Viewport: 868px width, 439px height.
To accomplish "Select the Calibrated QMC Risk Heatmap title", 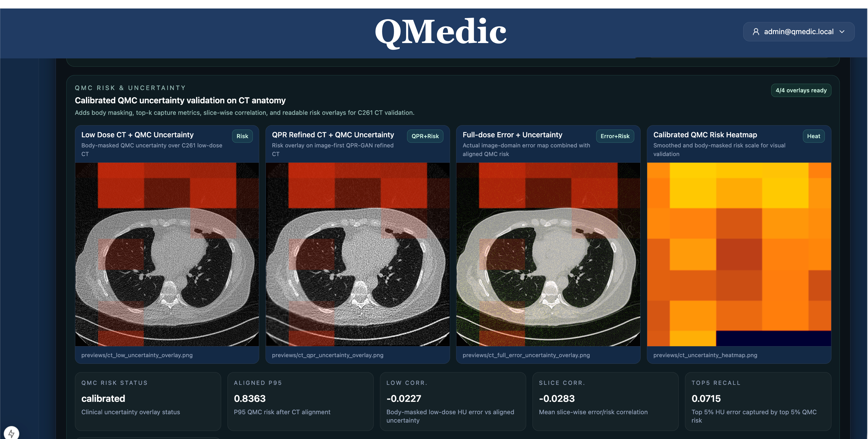I will click(x=705, y=135).
